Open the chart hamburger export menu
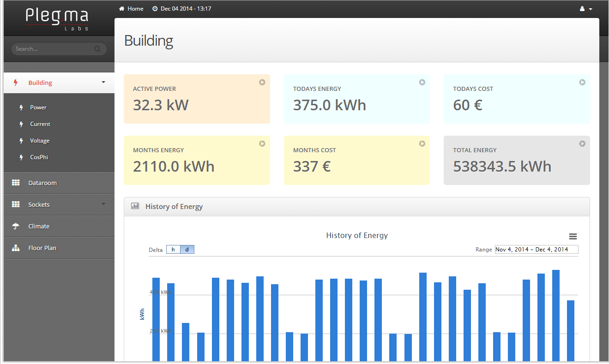The image size is (609, 364). 573,236
